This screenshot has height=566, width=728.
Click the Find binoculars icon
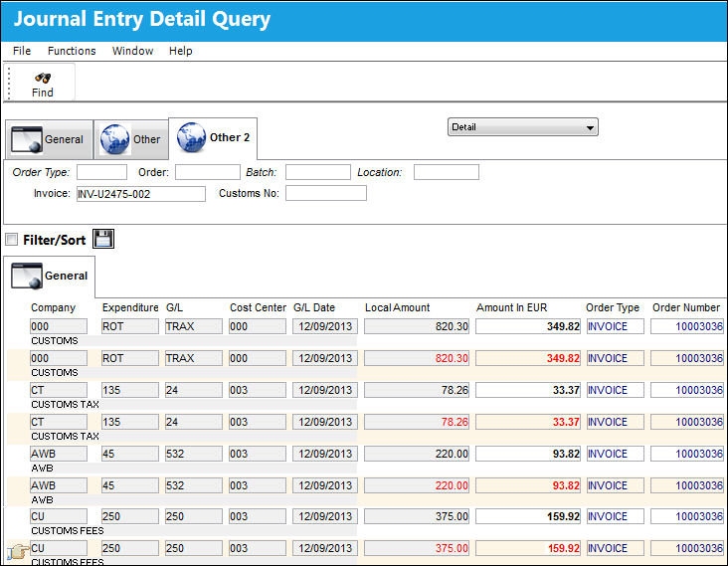point(43,78)
